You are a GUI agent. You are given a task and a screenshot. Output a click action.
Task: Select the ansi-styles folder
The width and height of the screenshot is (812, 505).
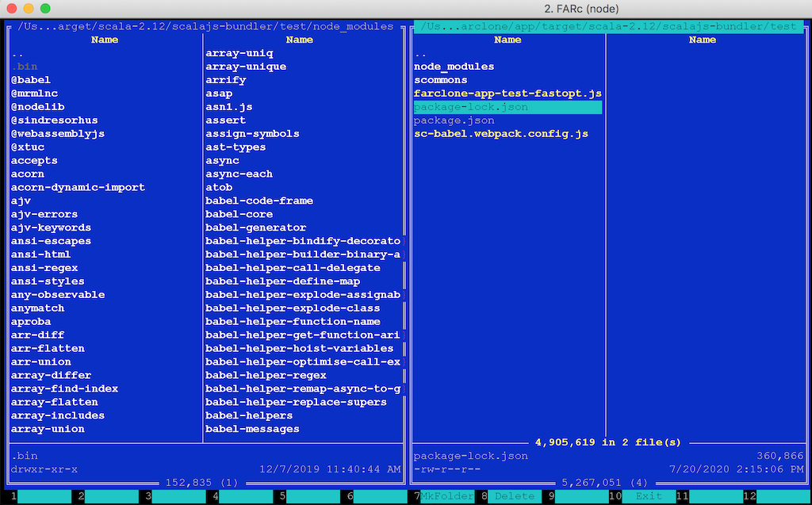(48, 281)
